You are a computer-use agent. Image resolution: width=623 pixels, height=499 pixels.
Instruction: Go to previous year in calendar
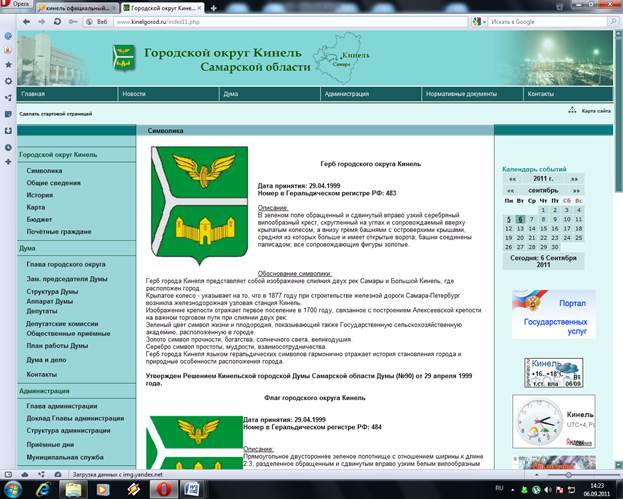tap(513, 178)
